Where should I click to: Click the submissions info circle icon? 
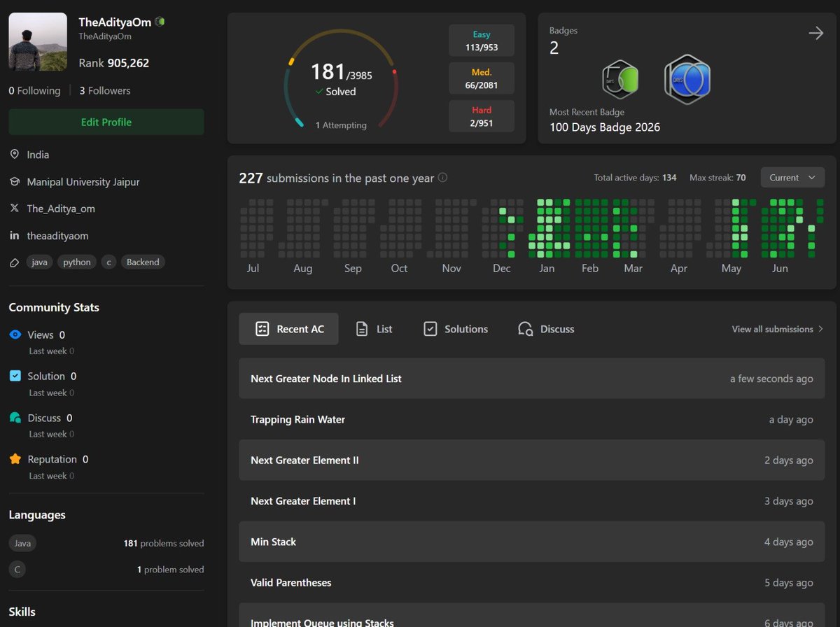[x=442, y=178]
